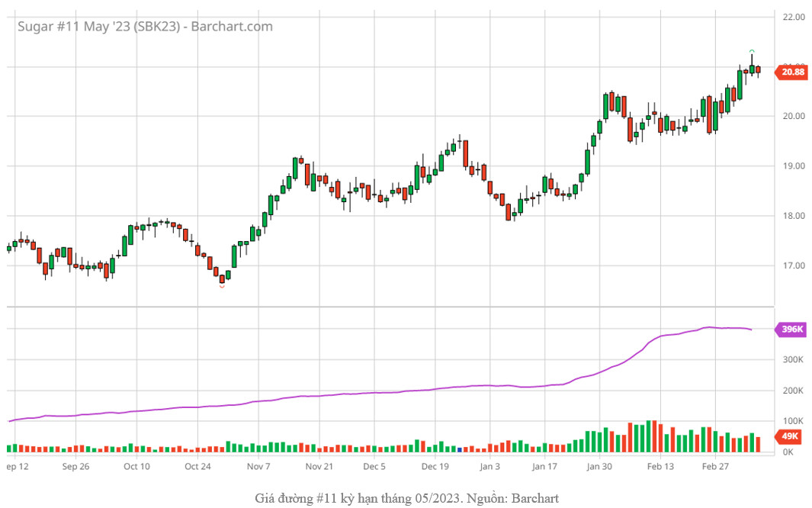Click the 'Jan 30' date label
The image size is (812, 508).
point(599,467)
